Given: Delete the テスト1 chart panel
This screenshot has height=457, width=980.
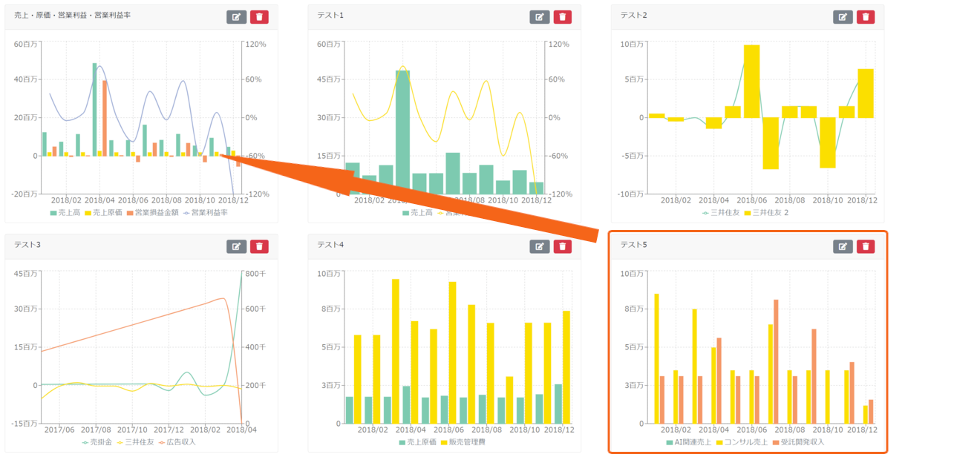Looking at the screenshot, I should pyautogui.click(x=563, y=17).
